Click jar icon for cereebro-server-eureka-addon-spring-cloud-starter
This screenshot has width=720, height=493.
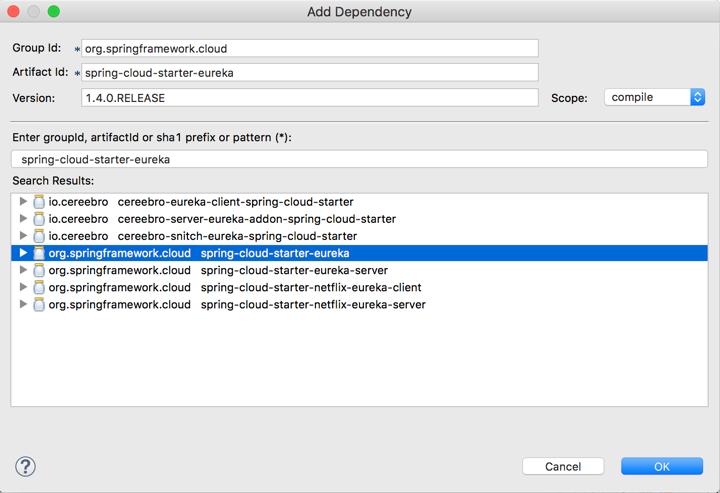(39, 219)
